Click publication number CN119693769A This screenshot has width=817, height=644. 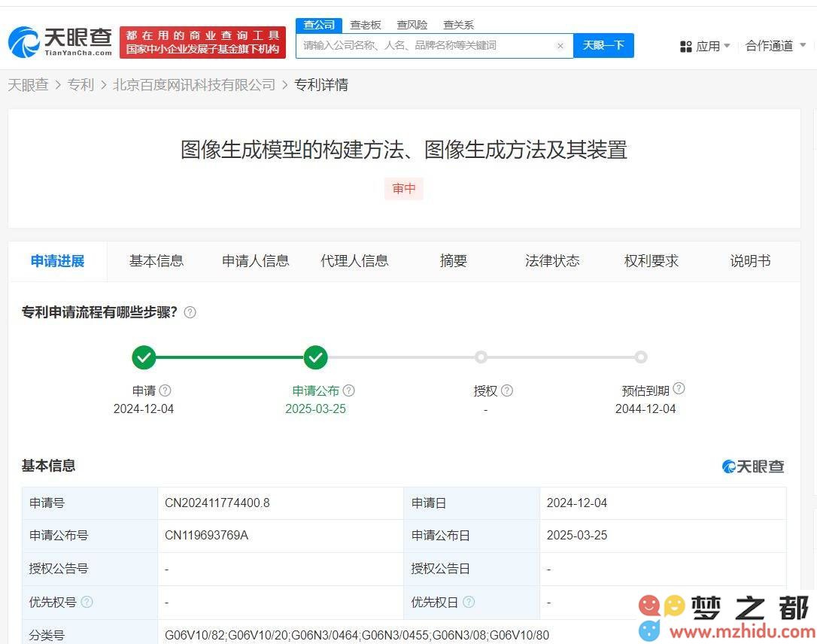tap(206, 535)
